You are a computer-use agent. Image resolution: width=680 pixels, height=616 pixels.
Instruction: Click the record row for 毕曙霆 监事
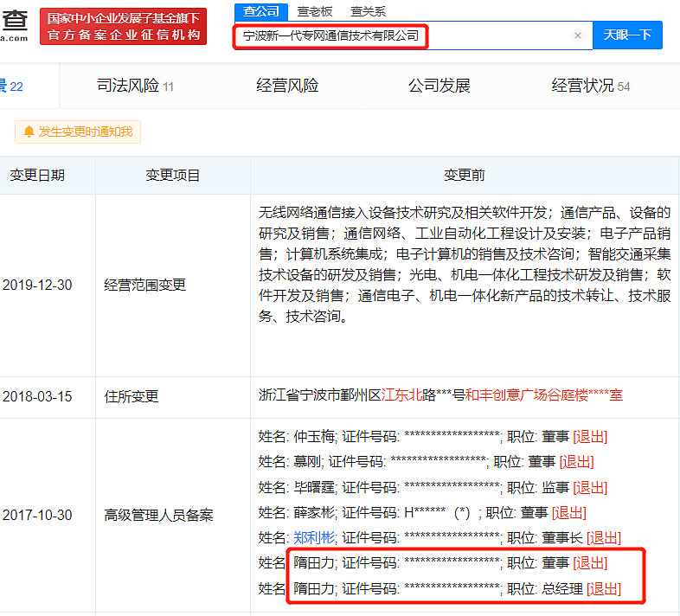433,488
